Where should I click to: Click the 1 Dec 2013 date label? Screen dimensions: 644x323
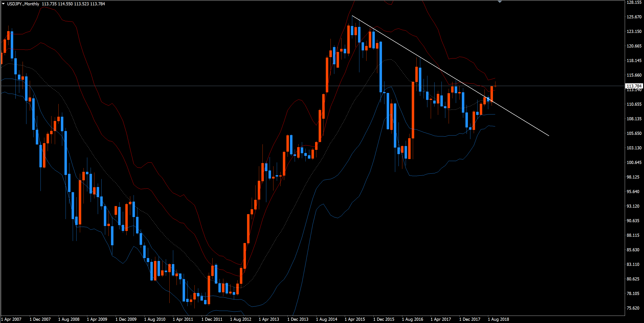[x=298, y=319]
